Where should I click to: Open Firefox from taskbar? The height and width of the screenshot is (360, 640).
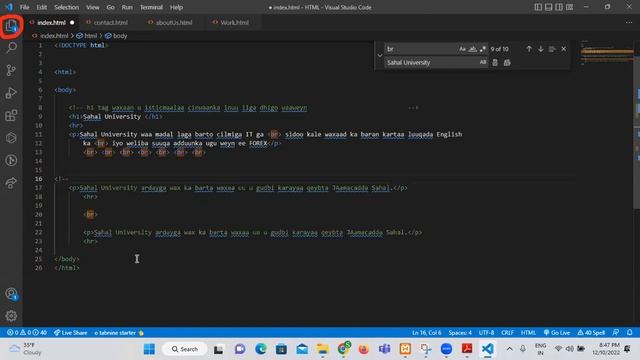pyautogui.click(x=363, y=349)
